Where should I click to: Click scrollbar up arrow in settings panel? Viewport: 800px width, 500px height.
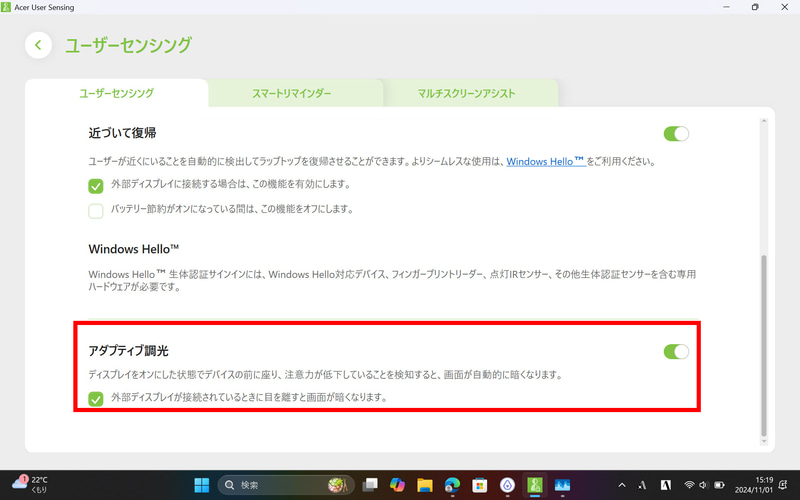tap(764, 121)
